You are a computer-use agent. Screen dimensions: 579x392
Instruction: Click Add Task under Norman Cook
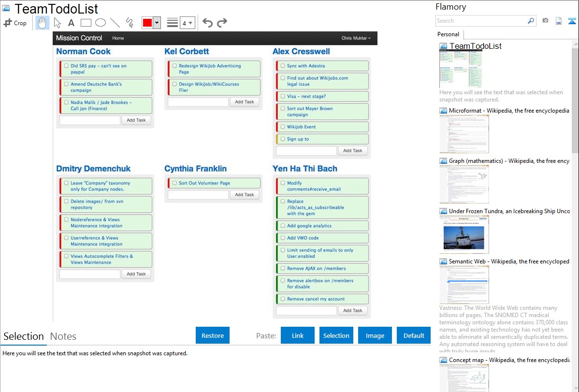pos(136,120)
